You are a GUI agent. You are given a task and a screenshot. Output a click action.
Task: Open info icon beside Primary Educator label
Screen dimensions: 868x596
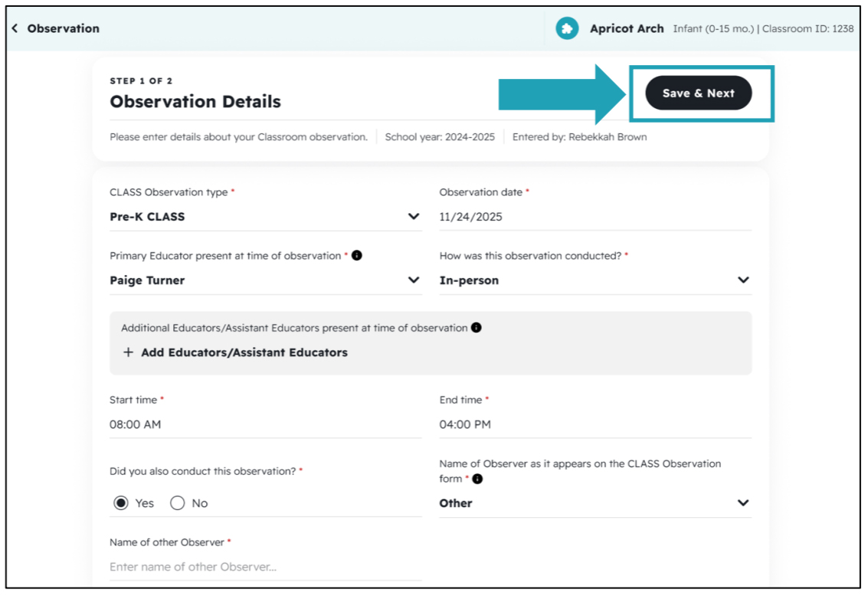click(x=357, y=255)
